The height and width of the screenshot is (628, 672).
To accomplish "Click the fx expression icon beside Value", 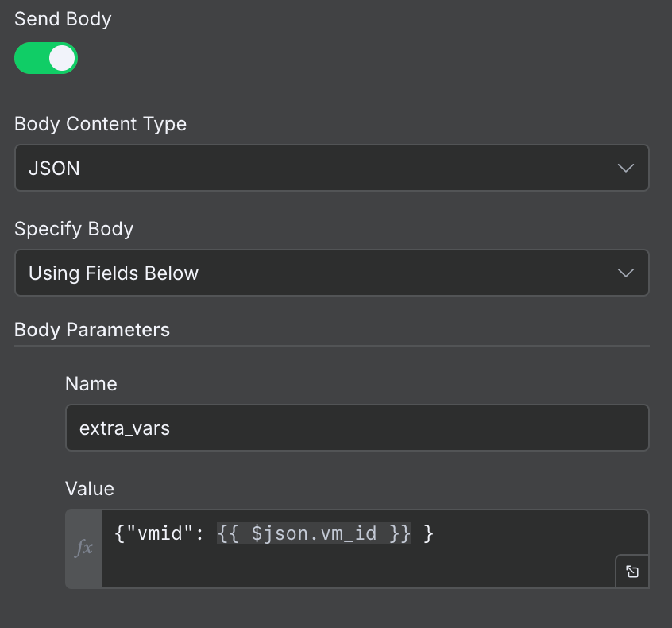I will point(83,549).
